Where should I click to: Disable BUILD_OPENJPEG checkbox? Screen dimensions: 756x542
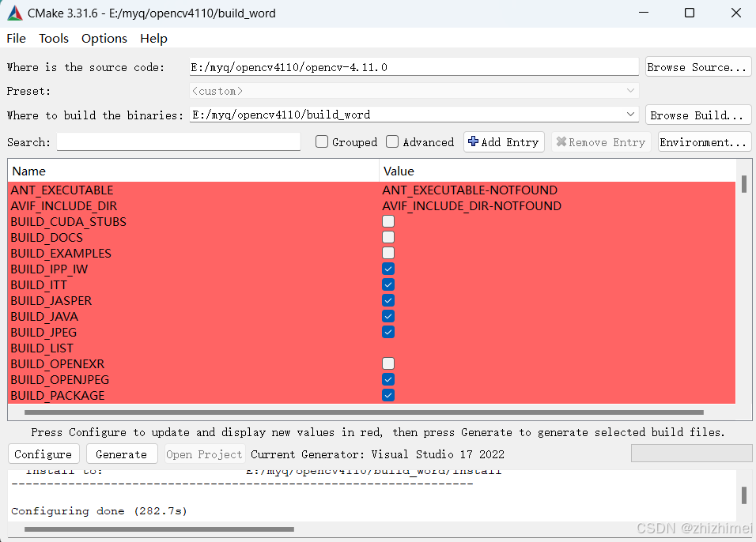coord(388,380)
